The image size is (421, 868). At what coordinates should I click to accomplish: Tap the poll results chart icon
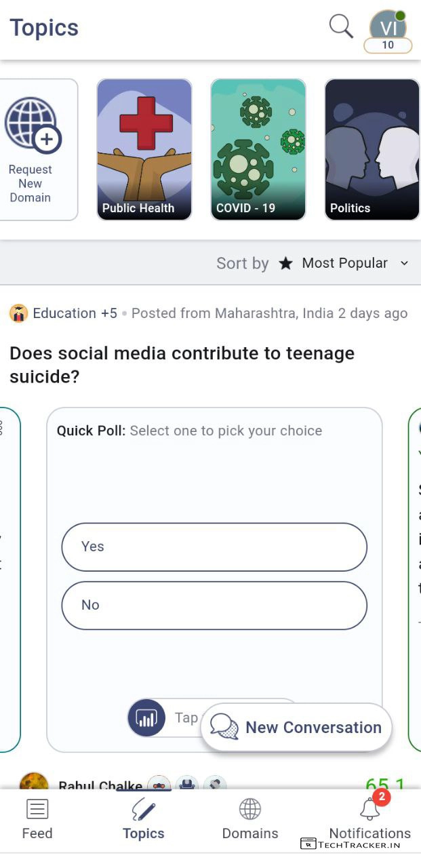point(146,717)
